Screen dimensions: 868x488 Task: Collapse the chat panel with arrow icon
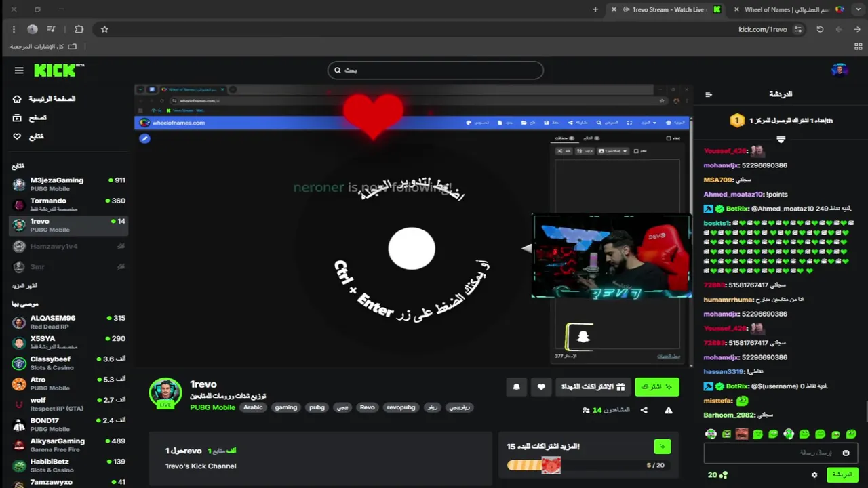(x=709, y=94)
